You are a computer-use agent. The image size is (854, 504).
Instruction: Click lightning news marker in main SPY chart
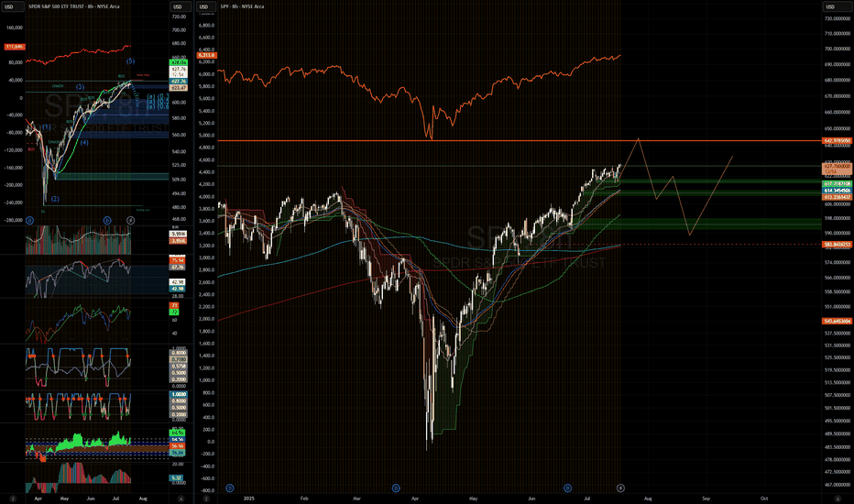click(x=620, y=488)
